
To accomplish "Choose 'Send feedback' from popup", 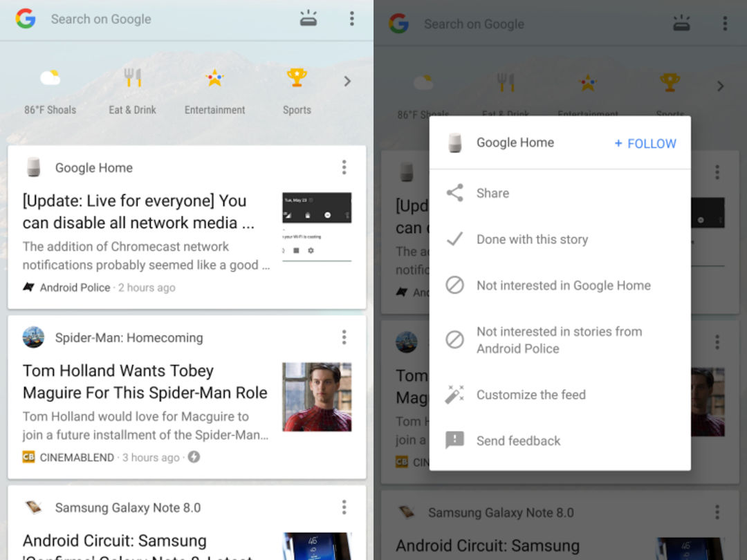I will 560,441.
